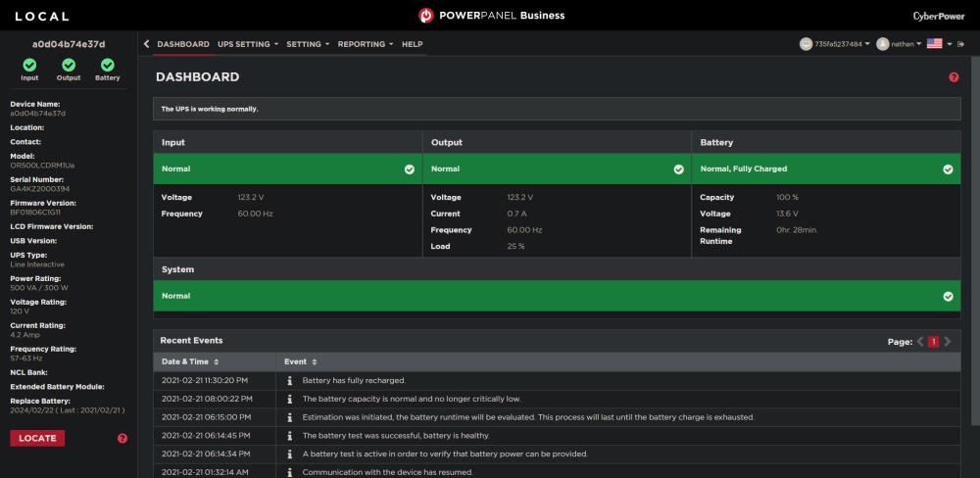Screen dimensions: 980x478
Task: Open language dropdown arrow next to flag
Action: (x=950, y=44)
